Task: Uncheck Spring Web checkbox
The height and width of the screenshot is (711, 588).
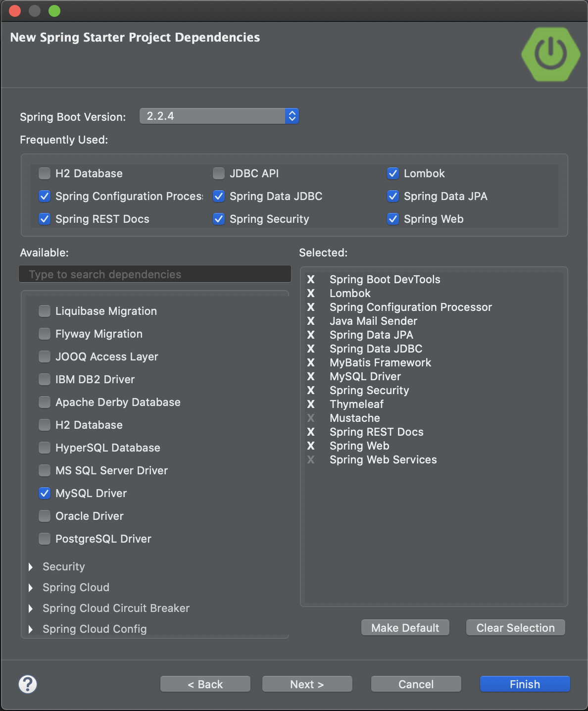Action: click(393, 219)
